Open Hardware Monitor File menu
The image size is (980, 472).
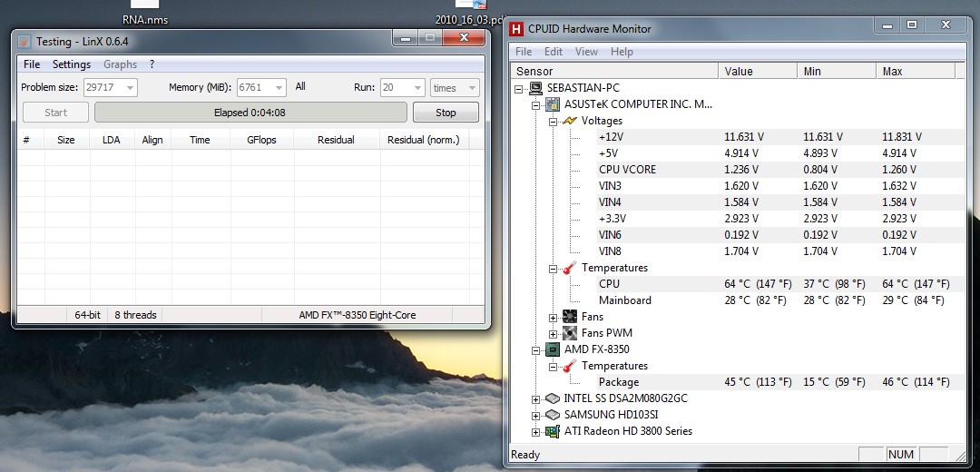tap(524, 51)
